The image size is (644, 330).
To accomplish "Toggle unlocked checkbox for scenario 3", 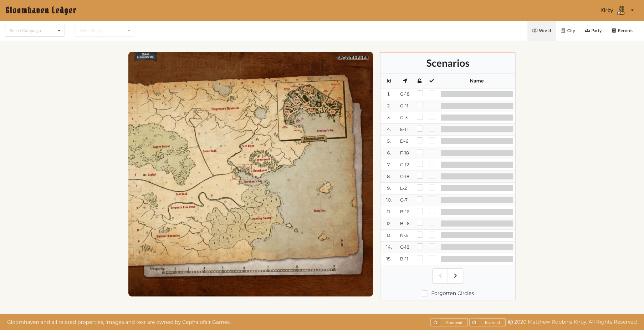I will [x=420, y=117].
